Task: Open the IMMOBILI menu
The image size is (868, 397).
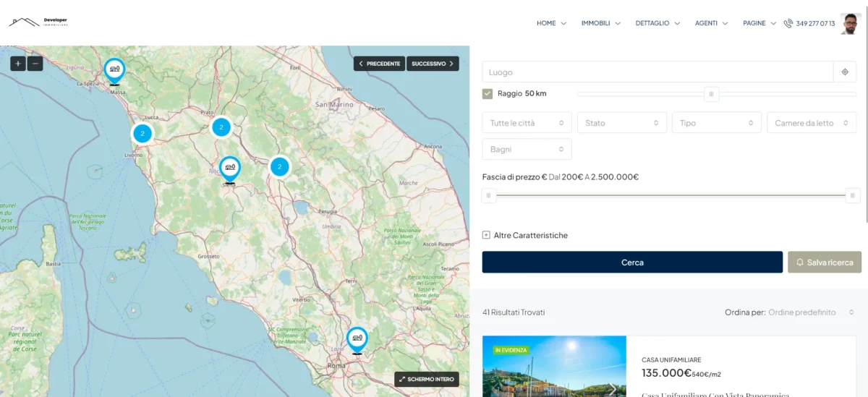Action: point(601,23)
